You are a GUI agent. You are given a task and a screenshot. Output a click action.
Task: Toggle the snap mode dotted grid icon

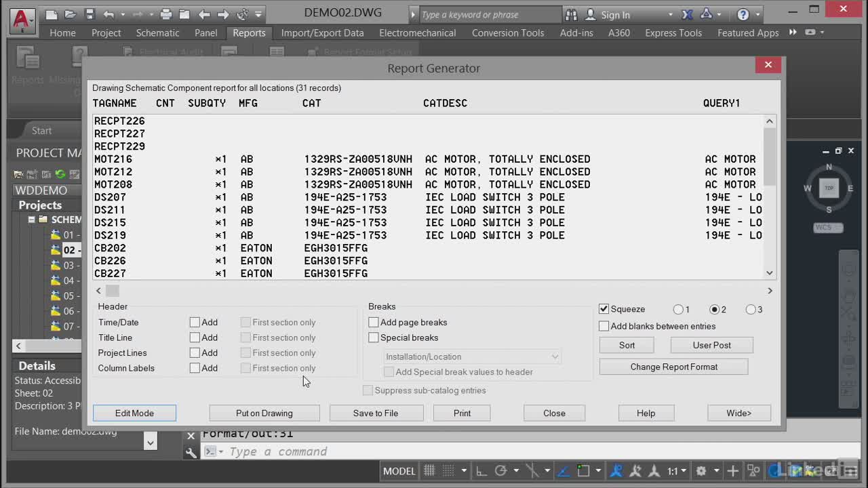tap(448, 470)
